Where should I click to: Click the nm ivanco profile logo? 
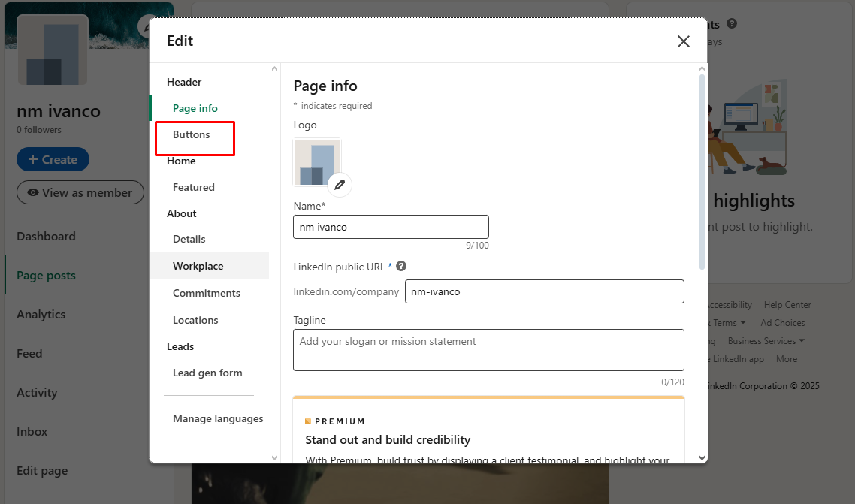pos(53,50)
